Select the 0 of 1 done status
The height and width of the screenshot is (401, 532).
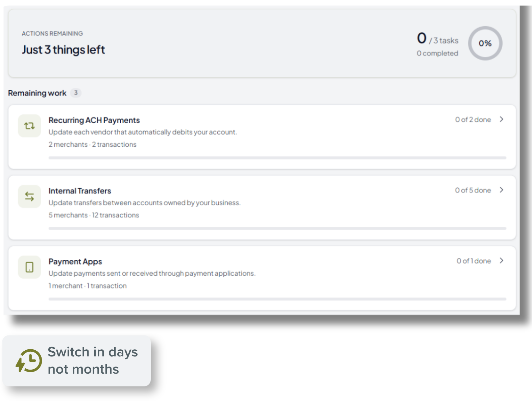point(474,261)
